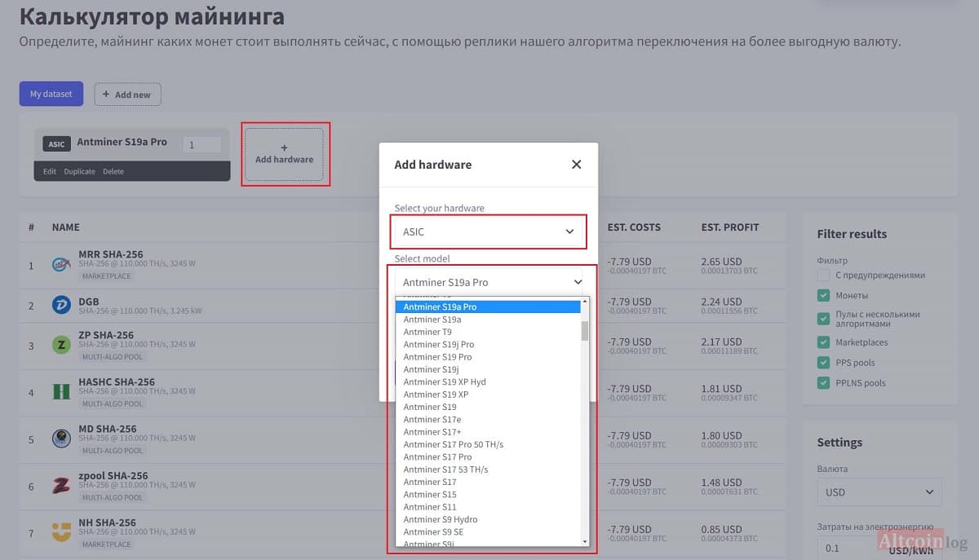Click the 'Add new' dataset button

[x=127, y=95]
